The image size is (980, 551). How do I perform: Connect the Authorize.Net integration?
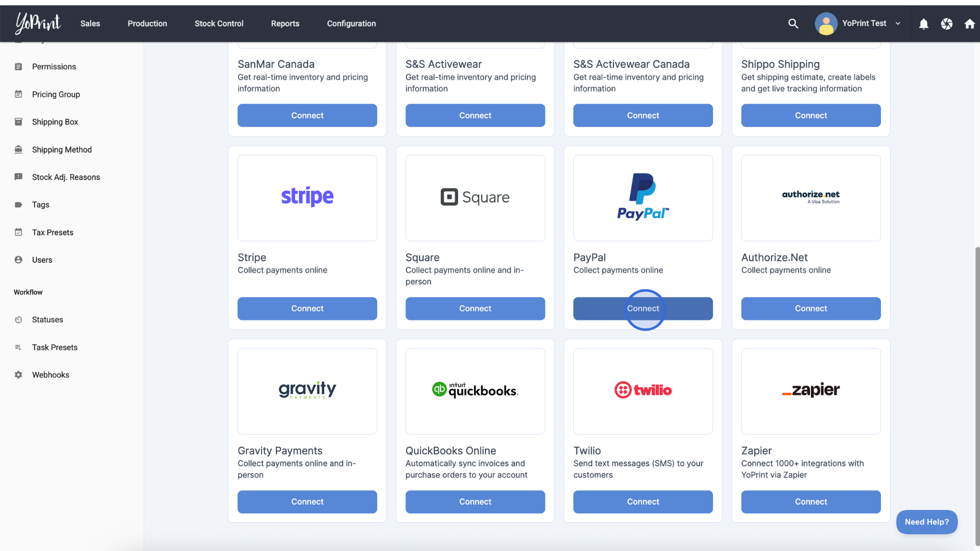811,309
